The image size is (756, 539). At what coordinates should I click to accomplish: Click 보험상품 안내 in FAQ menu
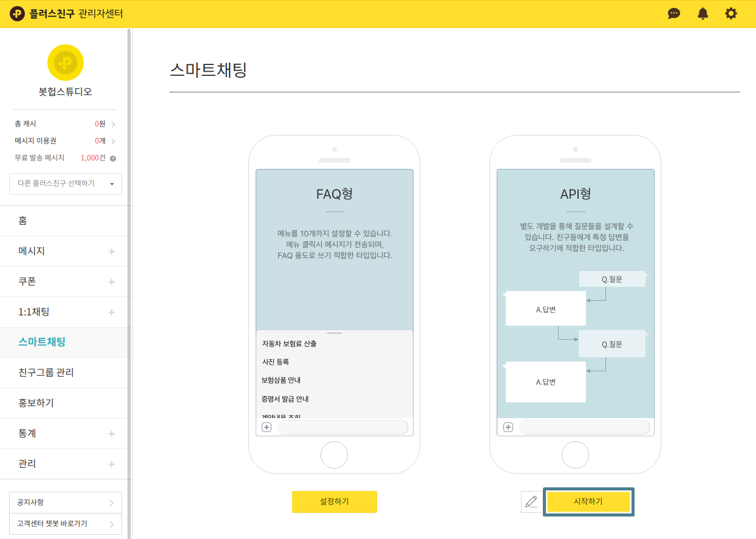(x=281, y=380)
